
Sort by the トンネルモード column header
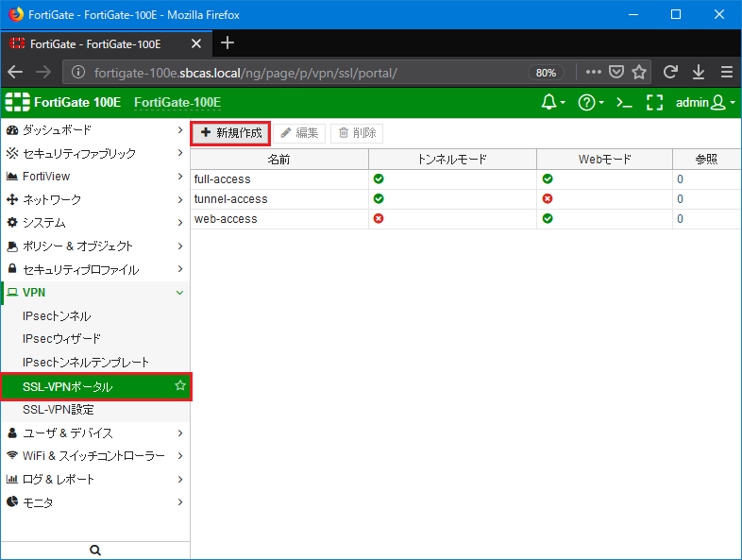tap(452, 159)
